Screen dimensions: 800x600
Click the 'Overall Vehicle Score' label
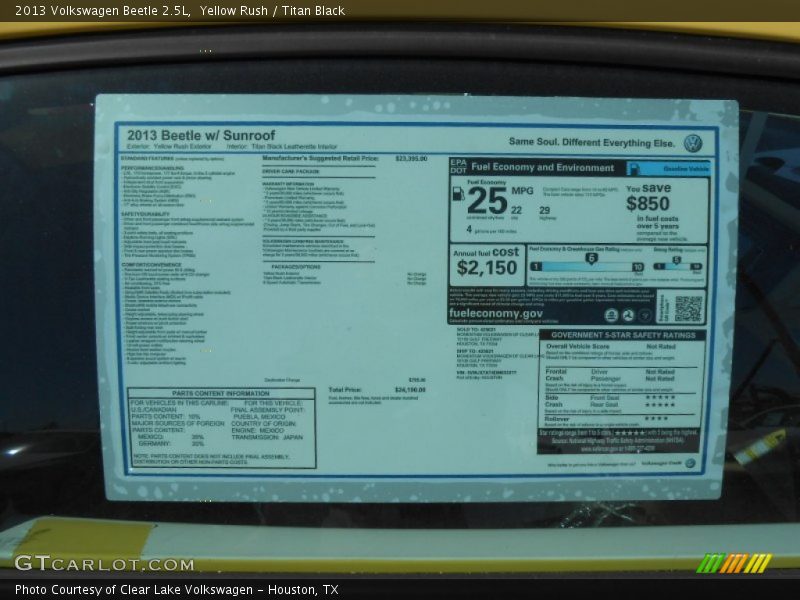(x=578, y=346)
